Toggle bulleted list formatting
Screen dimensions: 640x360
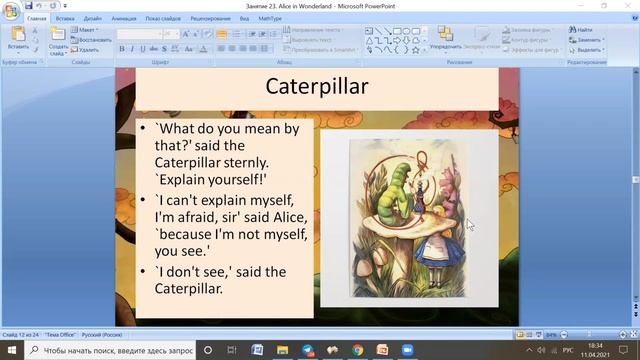pos(222,34)
